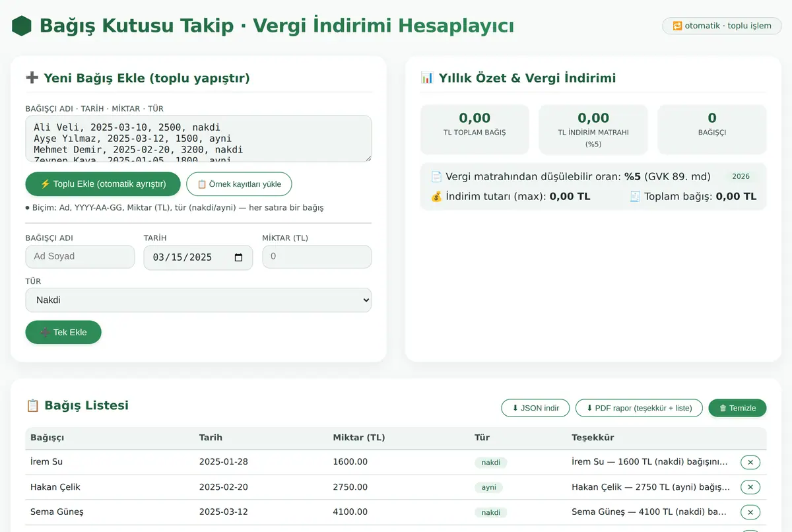Click the Tarih date field
This screenshot has height=532, width=792.
(x=198, y=257)
